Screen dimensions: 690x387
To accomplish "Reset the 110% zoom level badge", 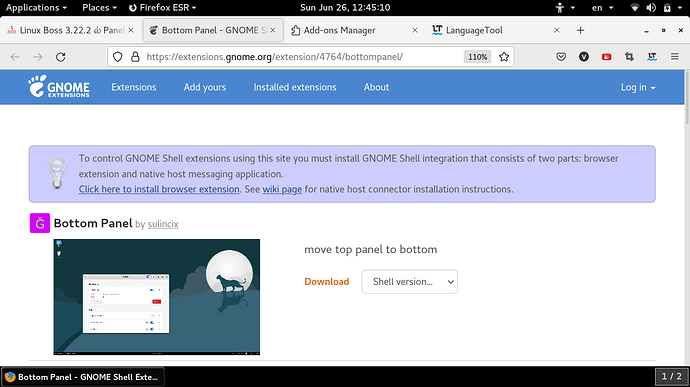I will [x=477, y=57].
